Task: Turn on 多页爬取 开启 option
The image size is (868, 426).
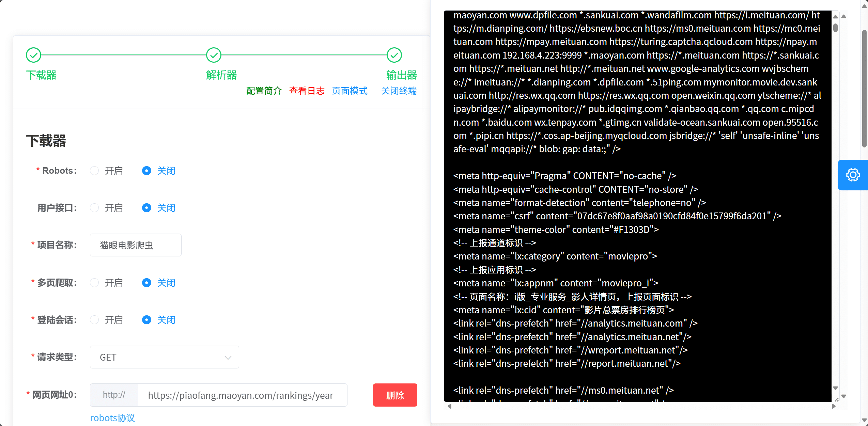Action: [x=94, y=283]
